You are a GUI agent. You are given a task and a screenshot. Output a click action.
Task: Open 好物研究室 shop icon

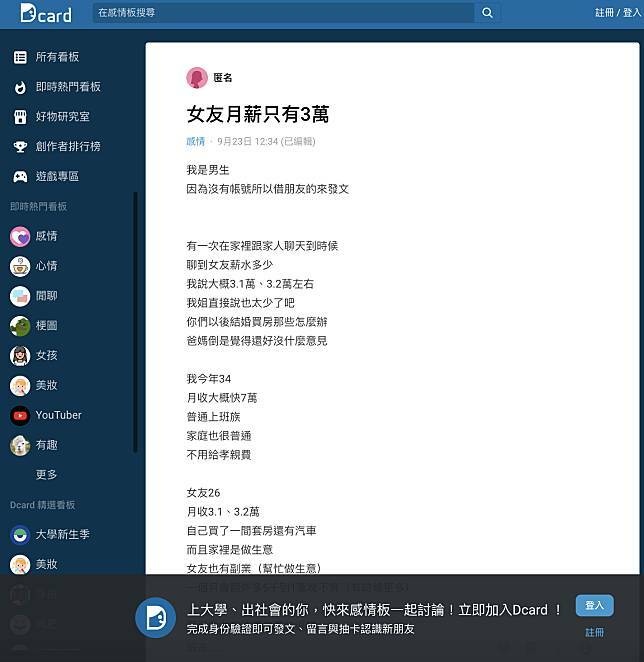point(20,117)
